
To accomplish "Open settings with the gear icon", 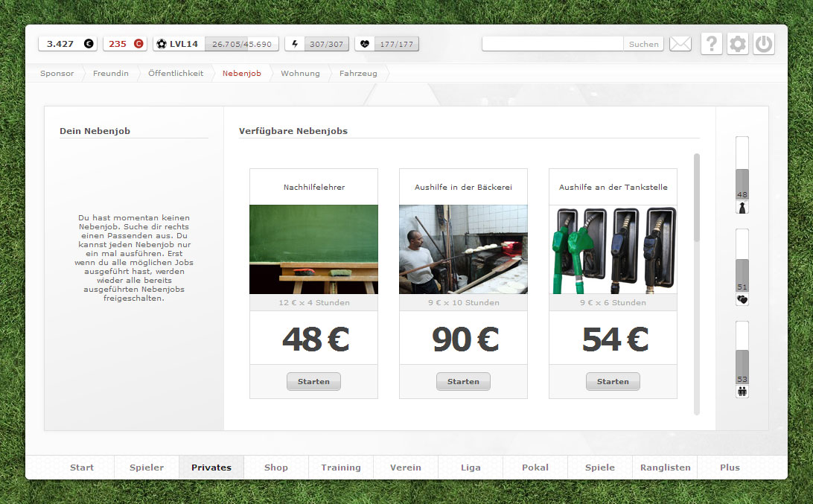I will coord(737,44).
